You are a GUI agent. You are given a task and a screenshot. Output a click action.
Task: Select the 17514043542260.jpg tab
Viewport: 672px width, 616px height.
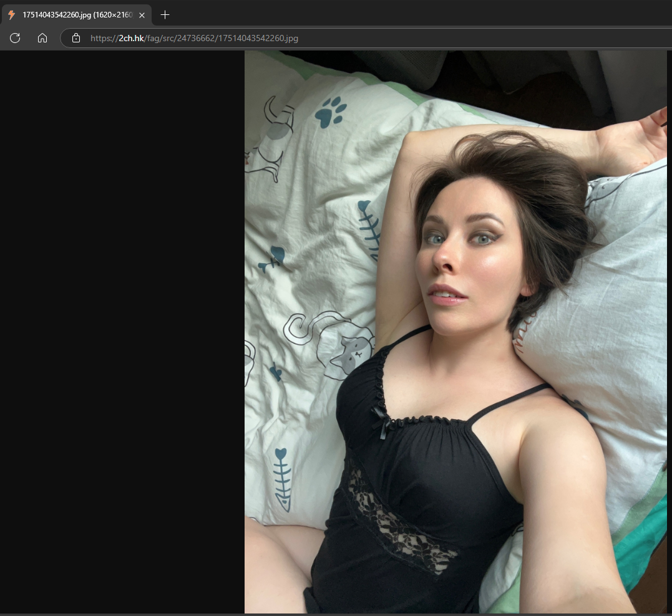pos(76,15)
